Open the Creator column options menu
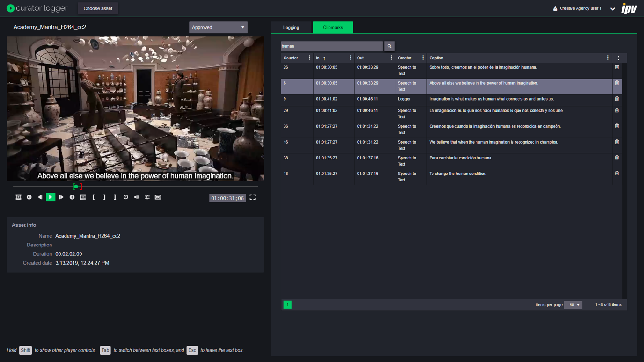The image size is (644, 362). 423,58
